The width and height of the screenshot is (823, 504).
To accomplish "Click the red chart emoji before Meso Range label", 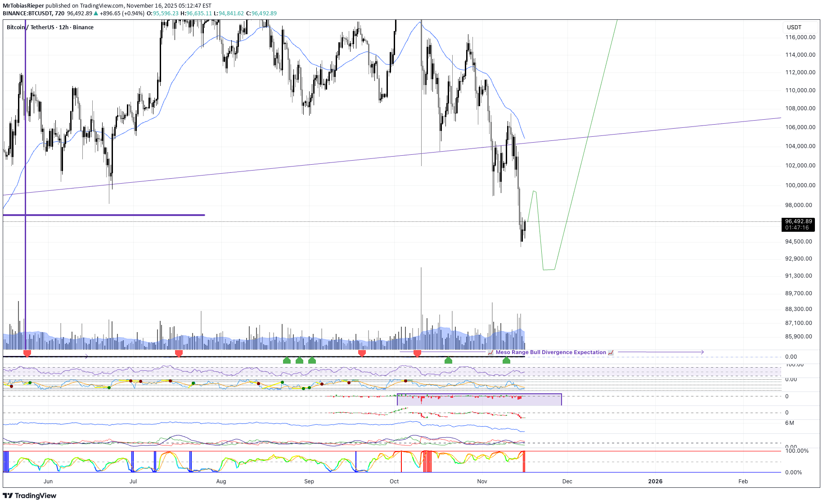I will click(490, 352).
